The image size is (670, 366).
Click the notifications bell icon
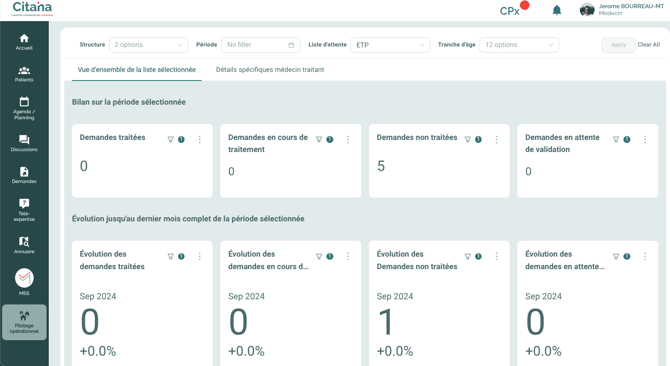(557, 10)
